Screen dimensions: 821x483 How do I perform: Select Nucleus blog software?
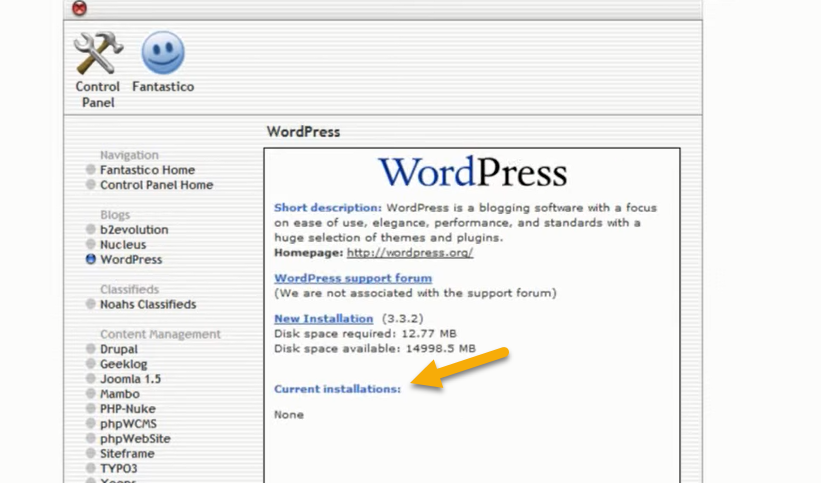pyautogui.click(x=123, y=245)
